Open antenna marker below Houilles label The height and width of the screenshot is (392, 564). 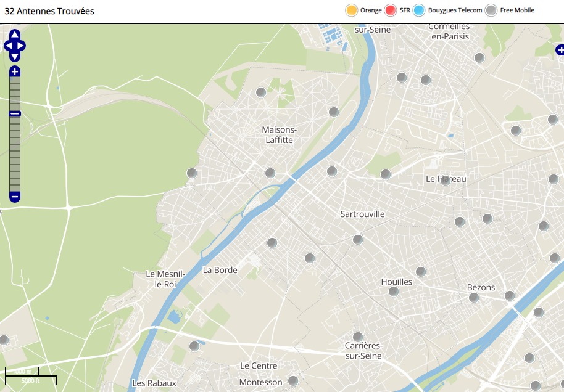pyautogui.click(x=394, y=292)
